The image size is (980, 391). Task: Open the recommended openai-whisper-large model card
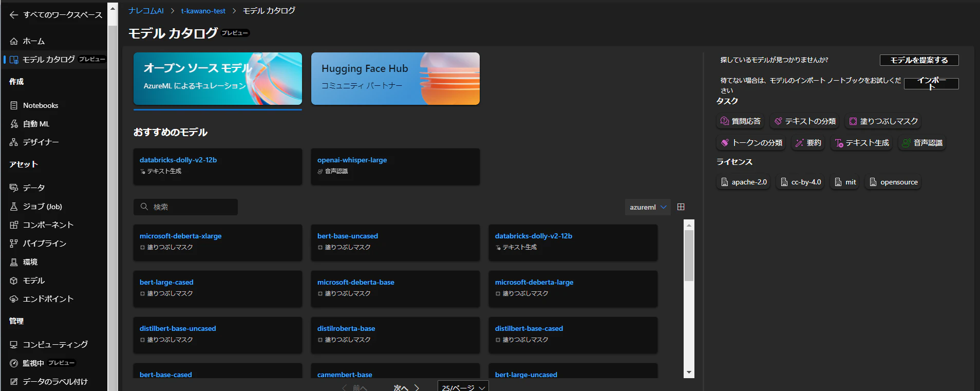click(x=395, y=166)
